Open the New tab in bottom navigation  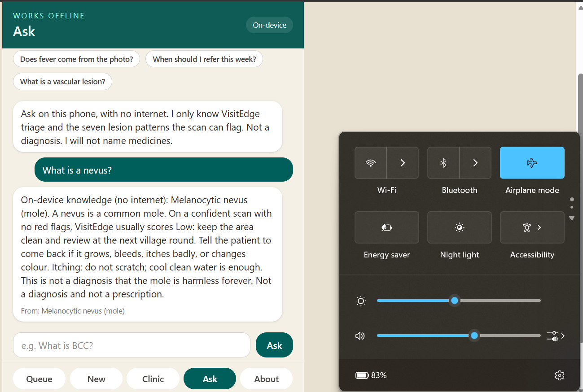tap(96, 379)
